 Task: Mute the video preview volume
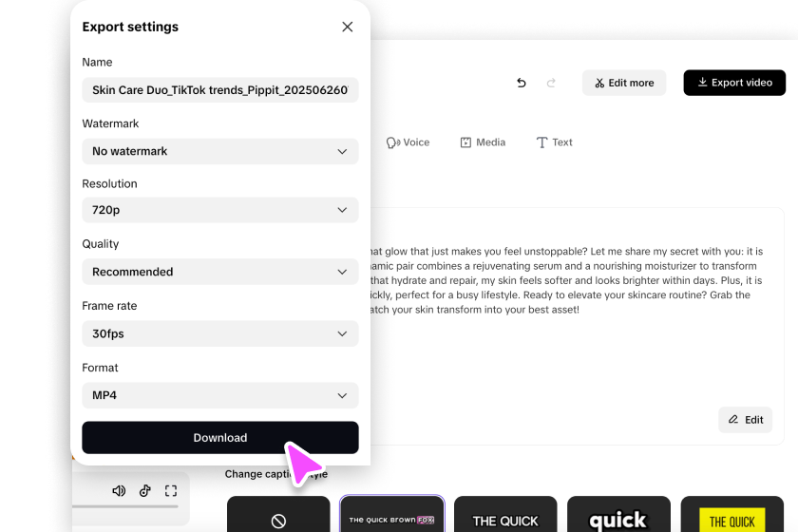click(x=119, y=491)
